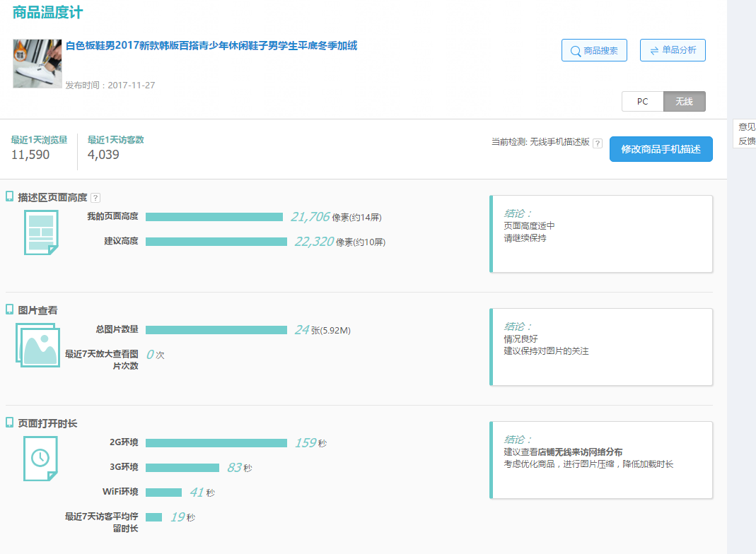Click the 店铺无线来访网络分布 link text

tap(580, 452)
